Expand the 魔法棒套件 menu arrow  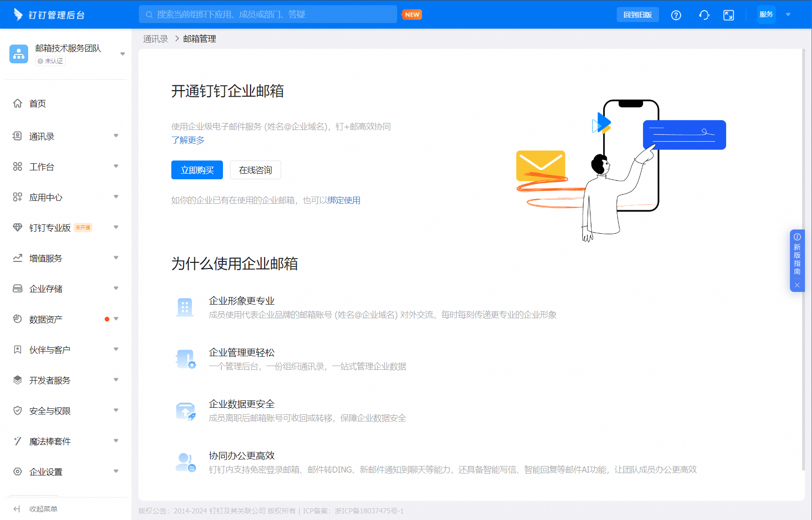116,441
